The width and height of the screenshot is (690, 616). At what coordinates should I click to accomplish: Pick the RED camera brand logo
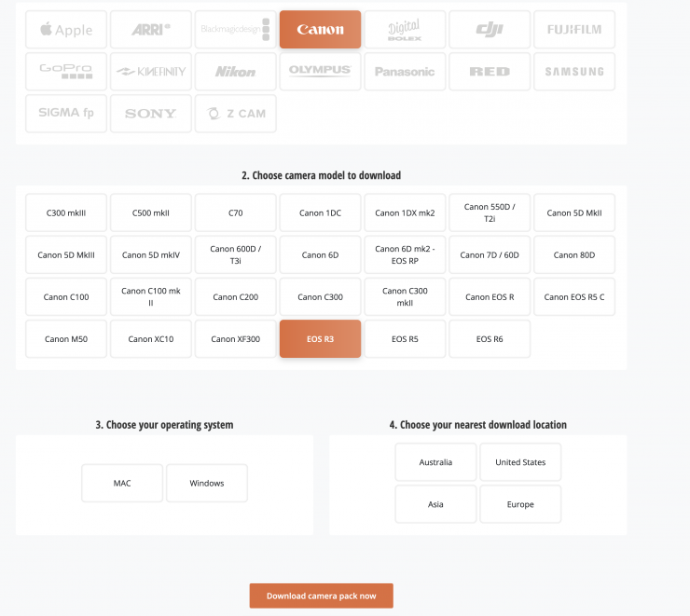490,72
